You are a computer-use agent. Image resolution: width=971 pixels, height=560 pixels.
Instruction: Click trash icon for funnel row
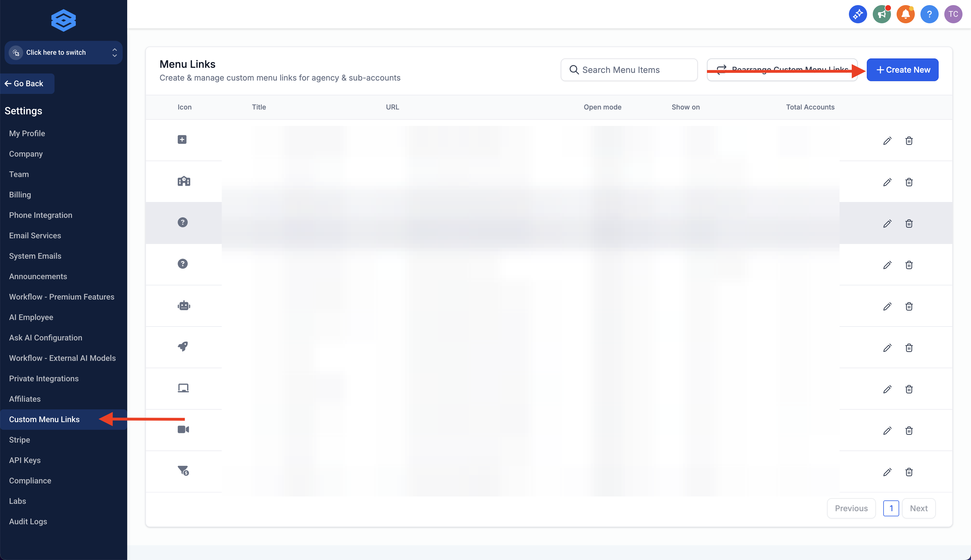point(909,472)
